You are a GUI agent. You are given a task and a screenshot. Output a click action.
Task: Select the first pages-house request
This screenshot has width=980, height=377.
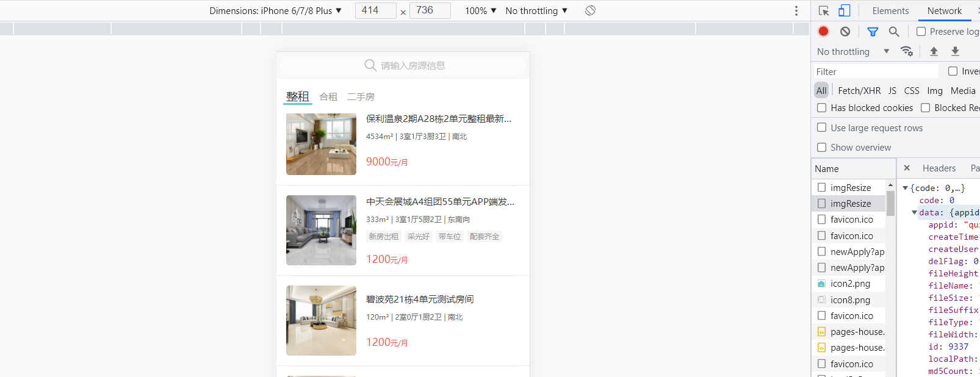(x=849, y=332)
